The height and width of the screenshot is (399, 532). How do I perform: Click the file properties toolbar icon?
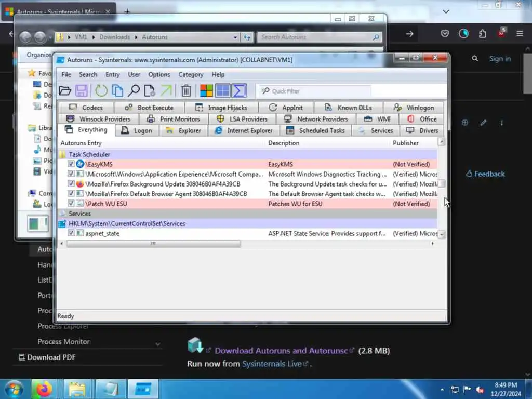click(x=150, y=91)
